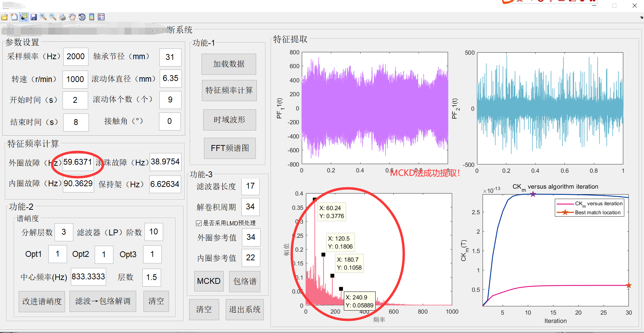644x333 pixels.
Task: Focus the Opt3 input box
Action: 152,254
